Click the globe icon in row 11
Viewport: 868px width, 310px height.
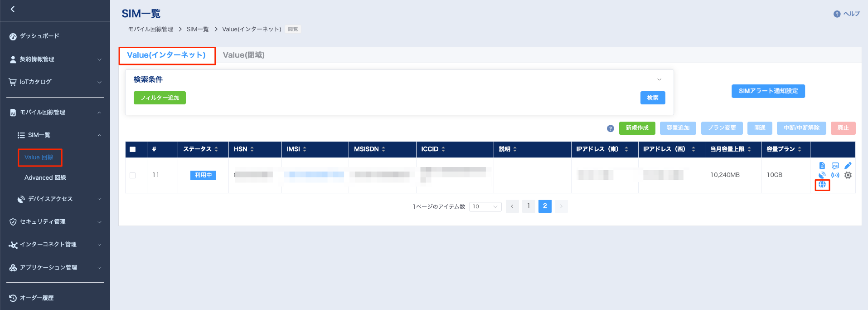(x=822, y=184)
